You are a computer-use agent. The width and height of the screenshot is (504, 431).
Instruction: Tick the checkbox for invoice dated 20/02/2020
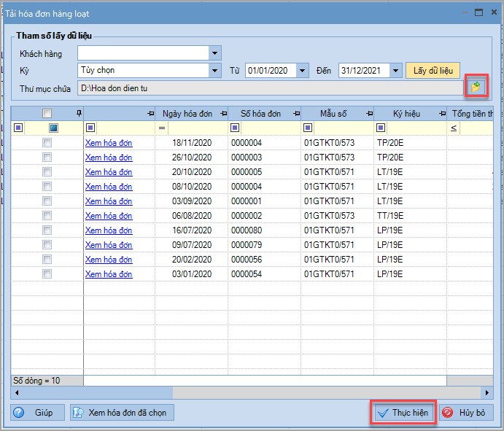pos(47,260)
